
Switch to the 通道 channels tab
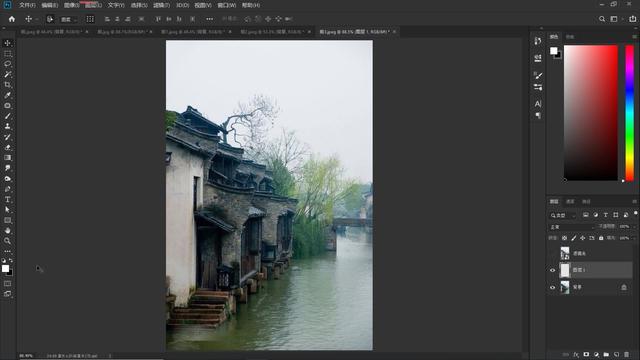(570, 202)
